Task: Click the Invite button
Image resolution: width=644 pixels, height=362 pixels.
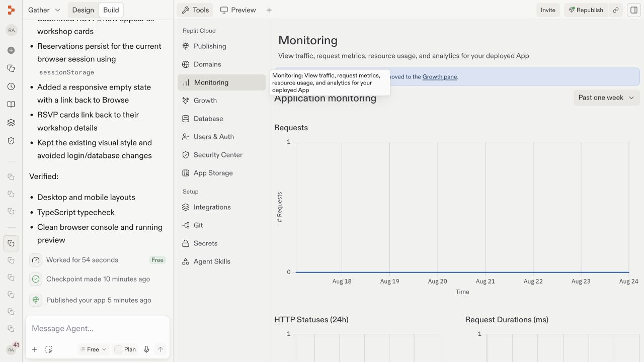Action: (548, 10)
